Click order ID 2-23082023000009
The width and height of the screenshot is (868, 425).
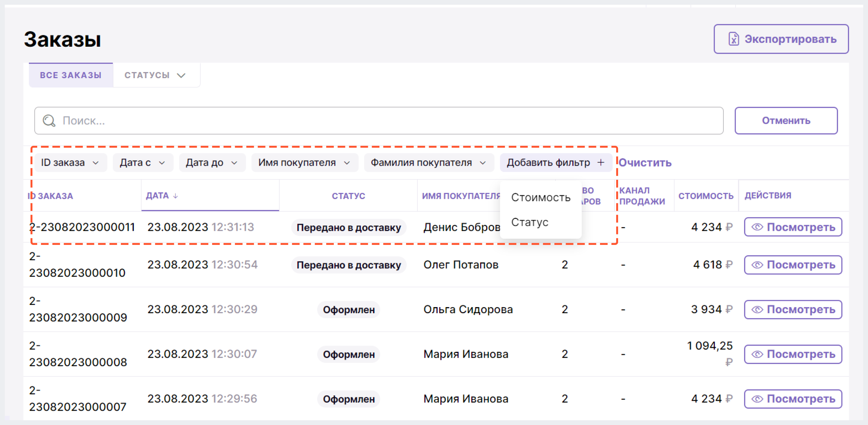78,309
